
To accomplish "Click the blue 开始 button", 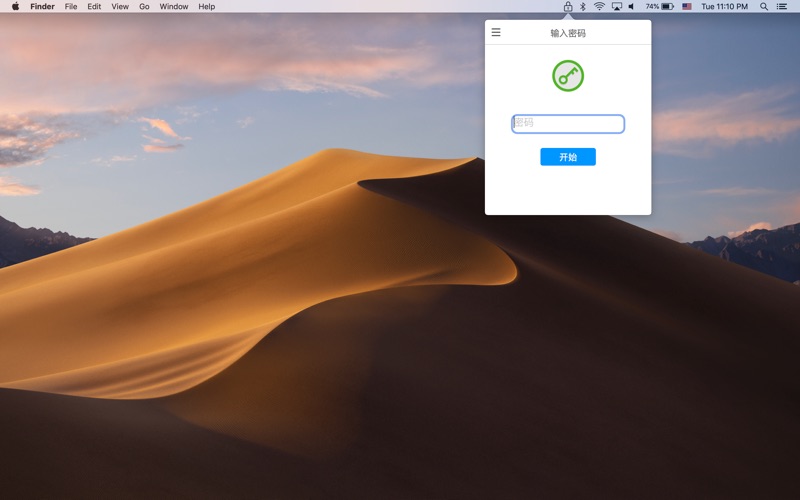I will tap(568, 157).
